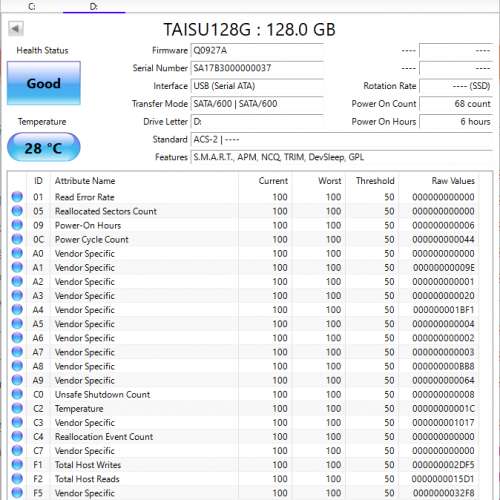Click the 28 °C temperature button

click(x=44, y=147)
